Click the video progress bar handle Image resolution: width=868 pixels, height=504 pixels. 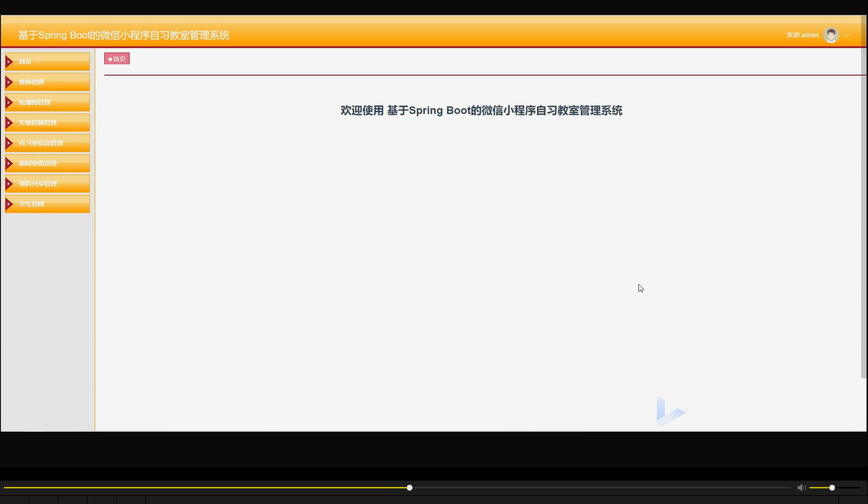click(409, 487)
